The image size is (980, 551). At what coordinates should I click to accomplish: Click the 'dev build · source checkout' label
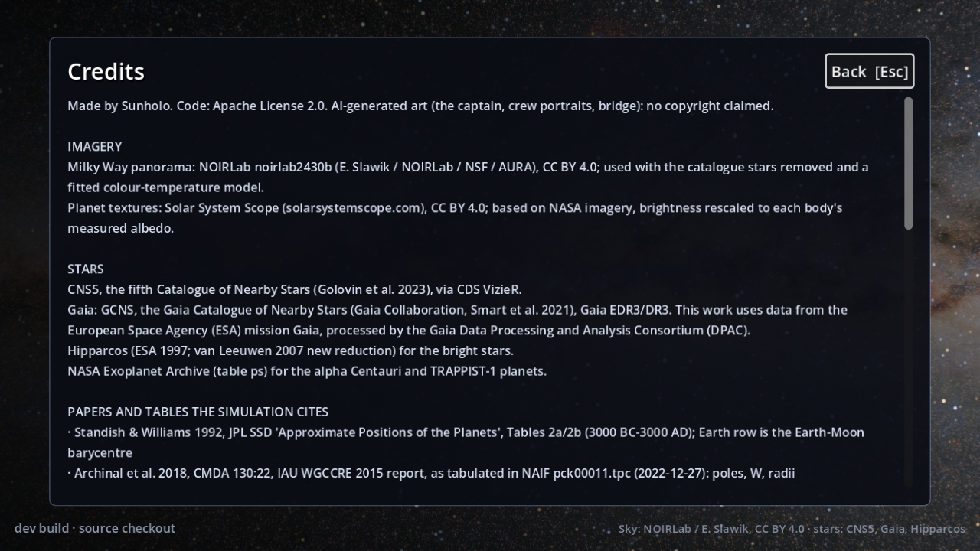pos(95,528)
